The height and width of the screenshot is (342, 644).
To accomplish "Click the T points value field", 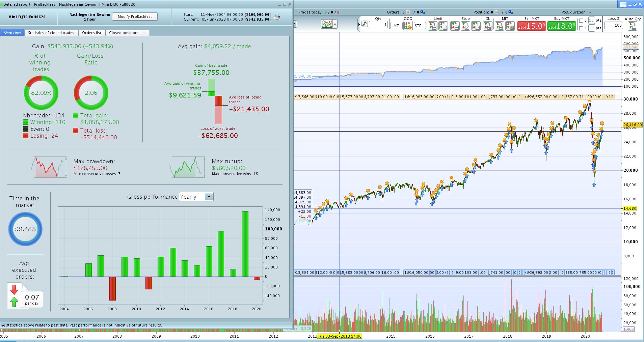I will click(x=591, y=28).
